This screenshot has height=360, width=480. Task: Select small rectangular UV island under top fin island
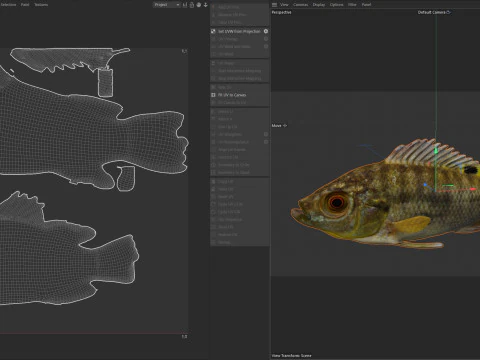pyautogui.click(x=105, y=82)
